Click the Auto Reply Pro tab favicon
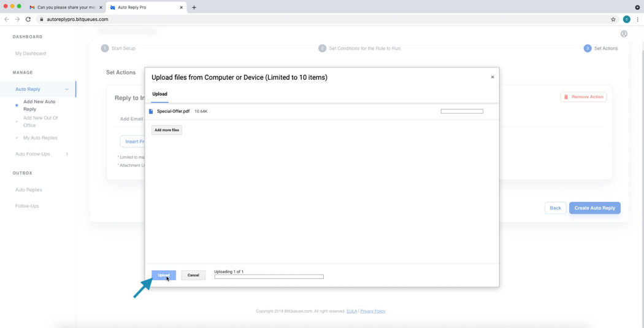Viewport: 644px width, 328px height. click(x=113, y=7)
